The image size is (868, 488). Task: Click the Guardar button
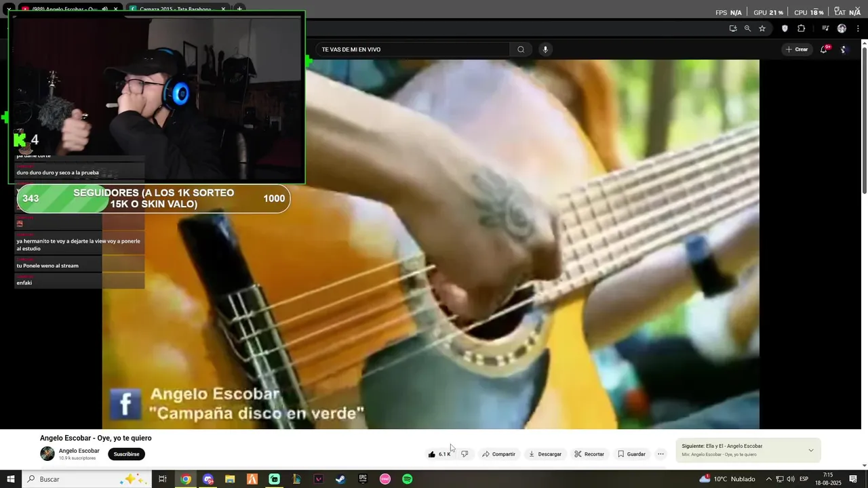coord(631,454)
